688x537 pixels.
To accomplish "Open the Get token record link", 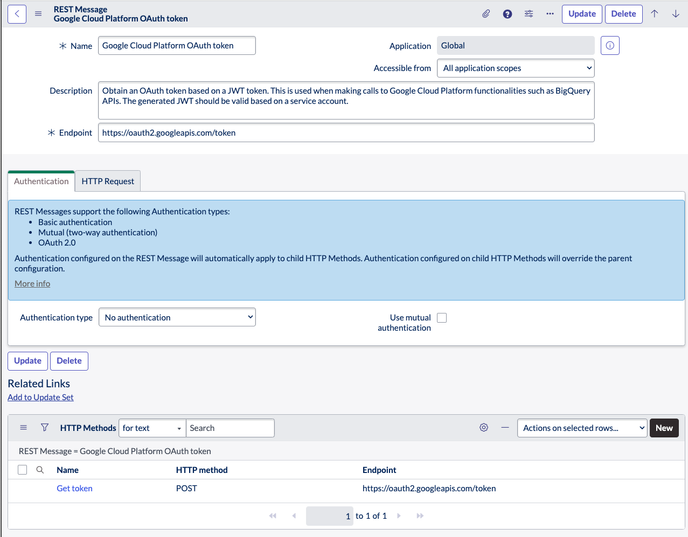I will [75, 488].
